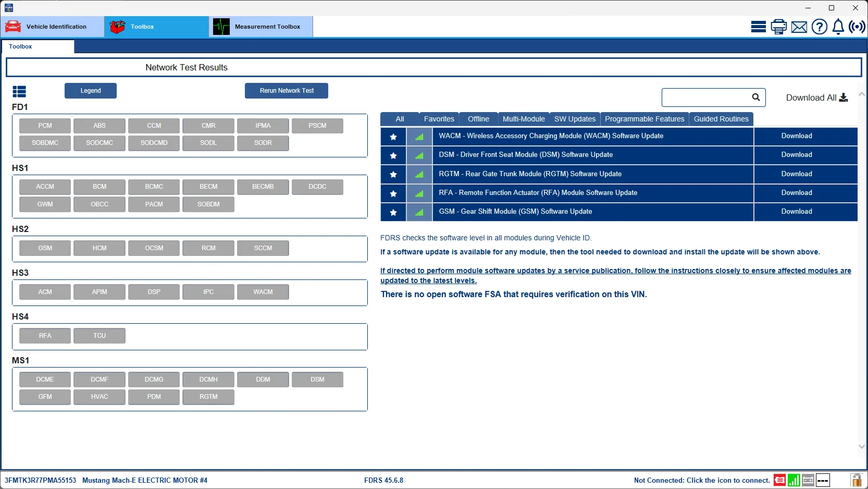Click the red connect icon in status bar

coord(779,480)
